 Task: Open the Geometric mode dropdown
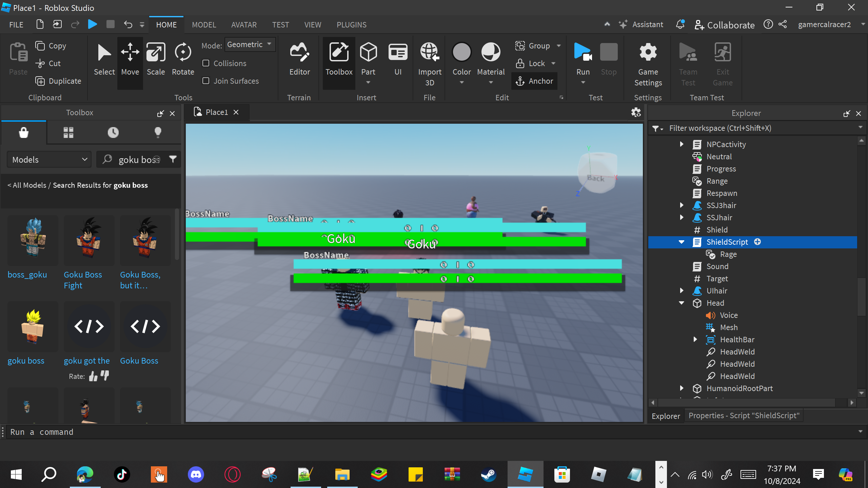click(x=250, y=44)
